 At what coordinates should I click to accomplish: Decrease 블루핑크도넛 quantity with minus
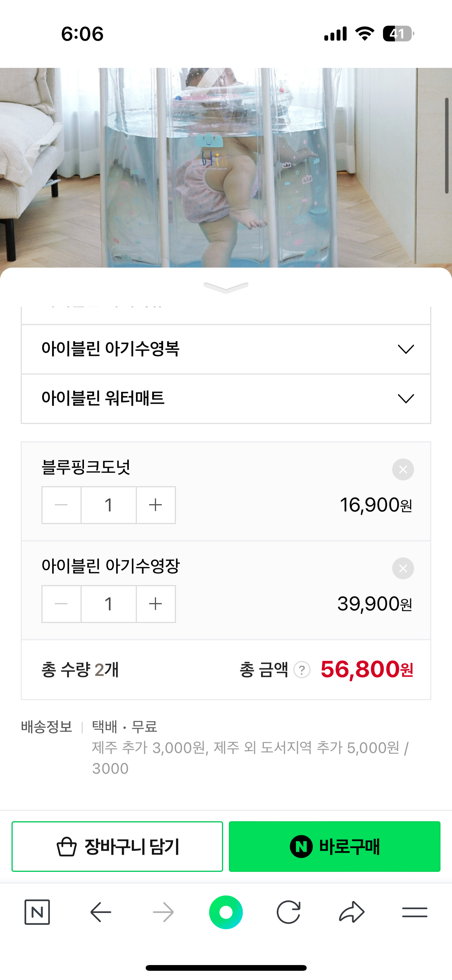coord(61,505)
